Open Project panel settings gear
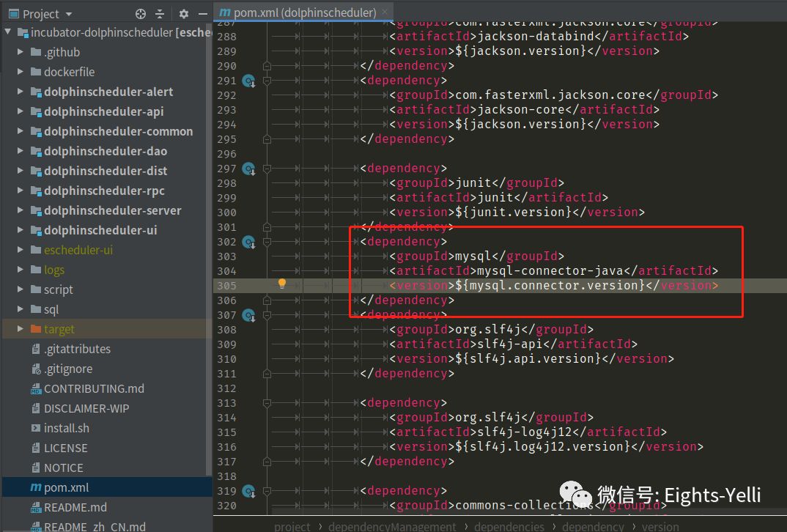Screen dimensions: 787x532 pyautogui.click(x=184, y=14)
